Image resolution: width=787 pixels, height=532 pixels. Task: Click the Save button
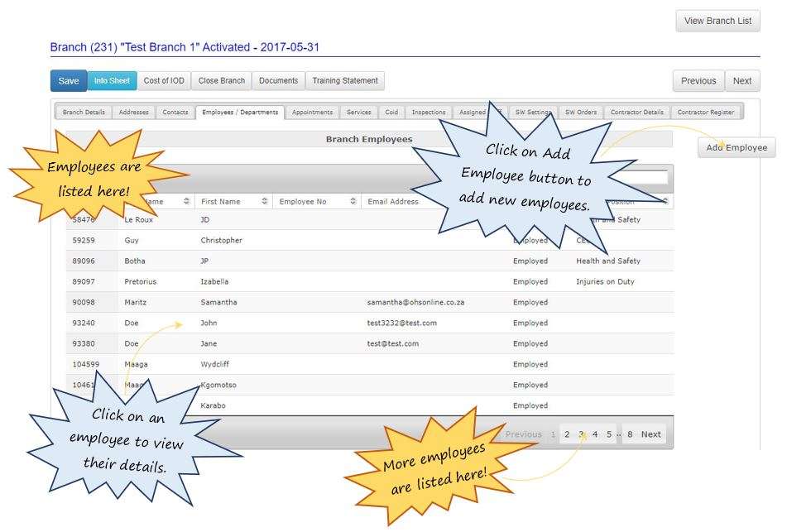point(68,80)
